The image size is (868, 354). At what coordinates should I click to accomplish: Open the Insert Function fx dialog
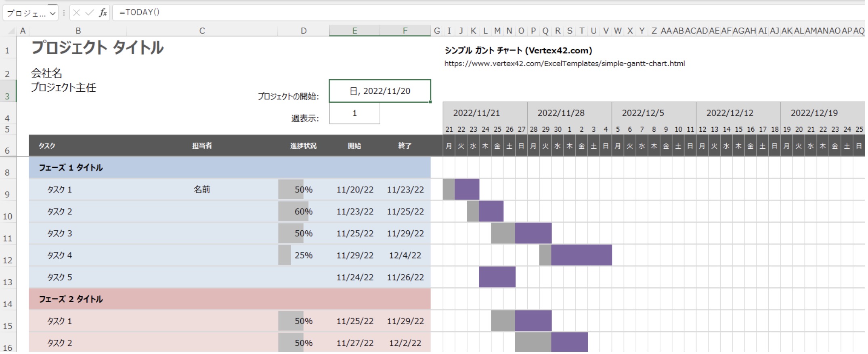click(103, 13)
